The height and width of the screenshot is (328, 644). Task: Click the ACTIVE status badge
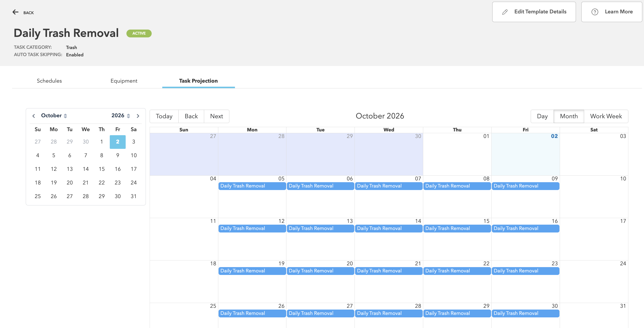[x=139, y=33]
